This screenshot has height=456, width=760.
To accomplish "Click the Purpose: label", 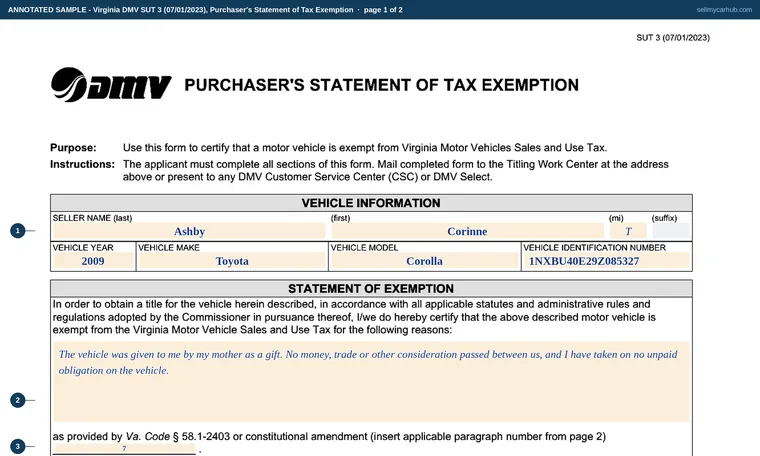I will 73,148.
